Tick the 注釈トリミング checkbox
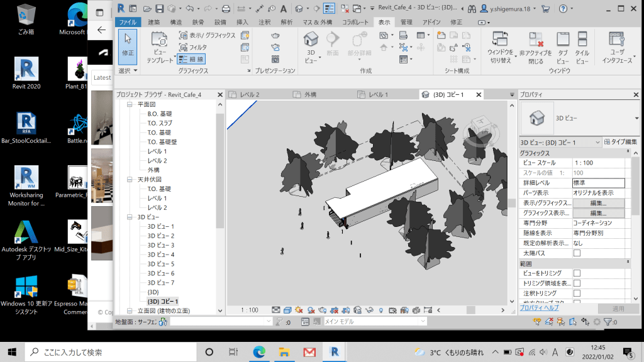This screenshot has width=644, height=362. tap(577, 293)
